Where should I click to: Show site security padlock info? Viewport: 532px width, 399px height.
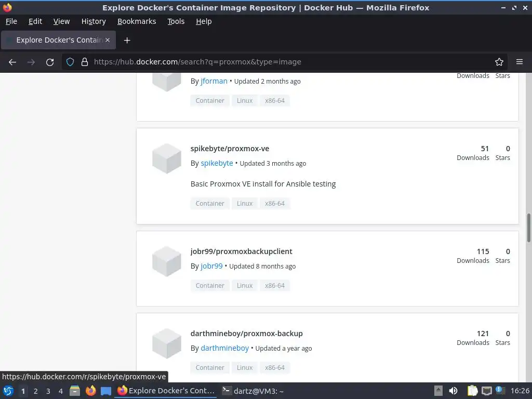pos(85,62)
